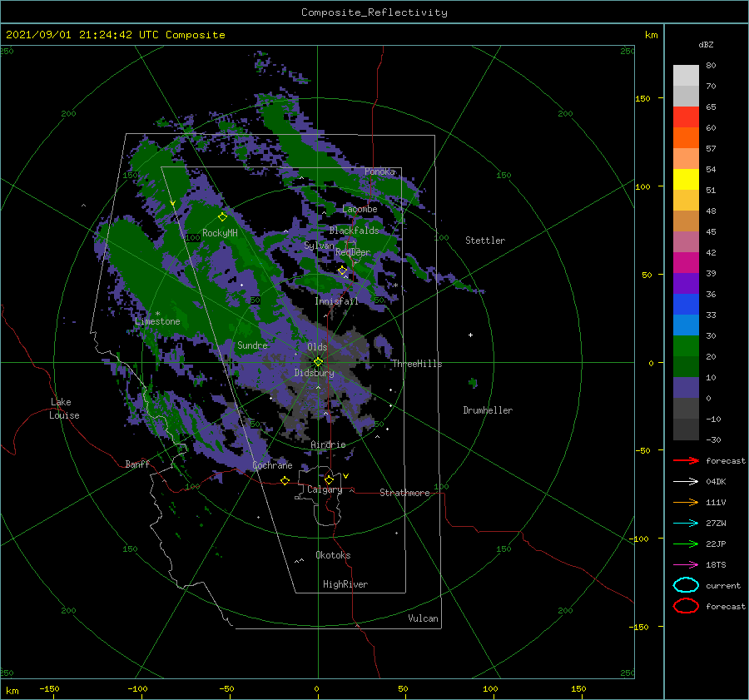Click the blue 33 dBZ color swatch

coord(686,304)
